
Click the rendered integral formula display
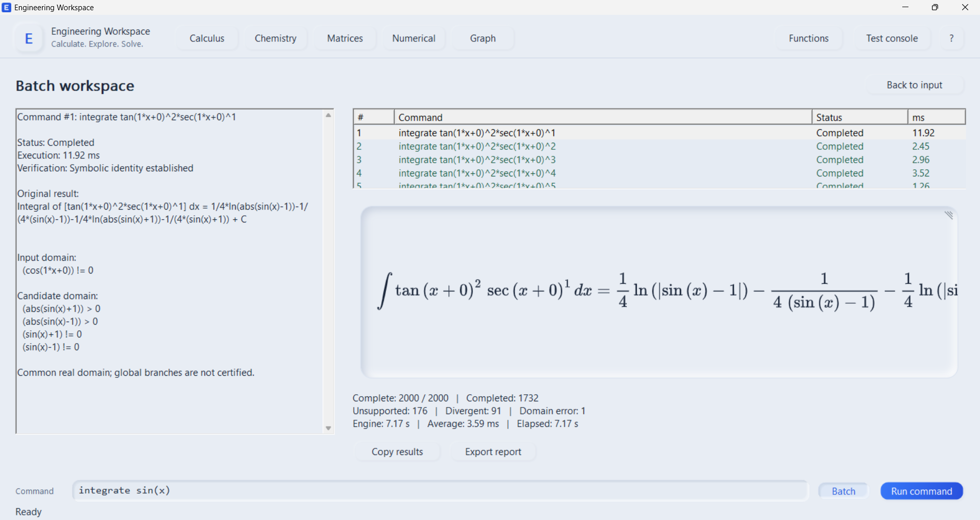(x=659, y=292)
